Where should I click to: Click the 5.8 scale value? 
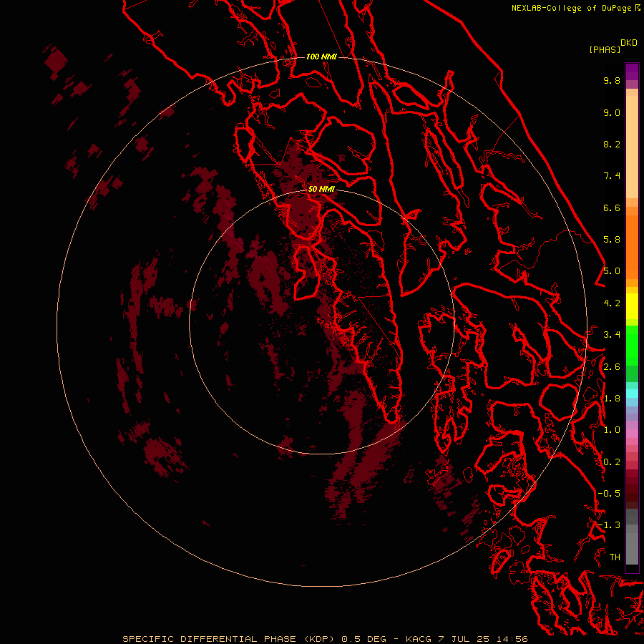pos(612,240)
